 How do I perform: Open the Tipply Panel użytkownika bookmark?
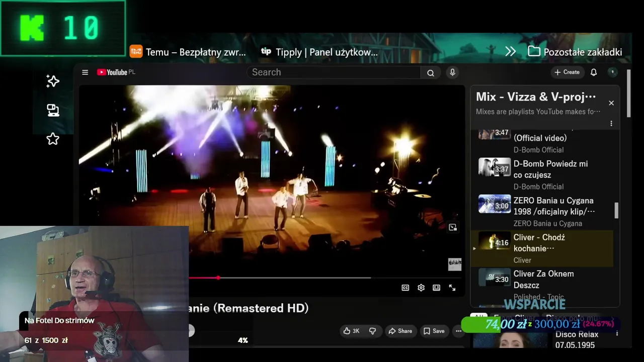[x=319, y=52]
